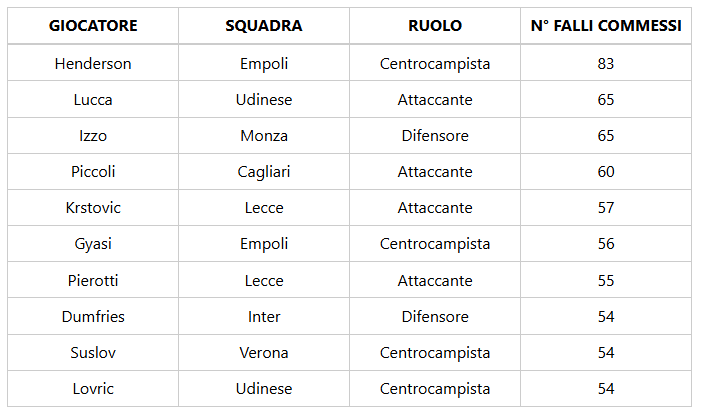Viewport: 702px width, 419px height.
Task: Select the Henderson player cell
Action: (x=93, y=64)
